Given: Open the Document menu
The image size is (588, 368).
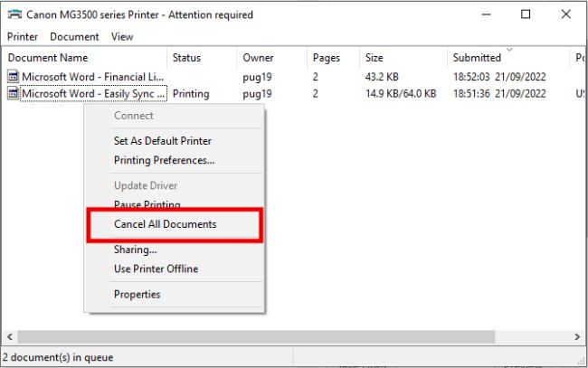Looking at the screenshot, I should click(x=74, y=37).
